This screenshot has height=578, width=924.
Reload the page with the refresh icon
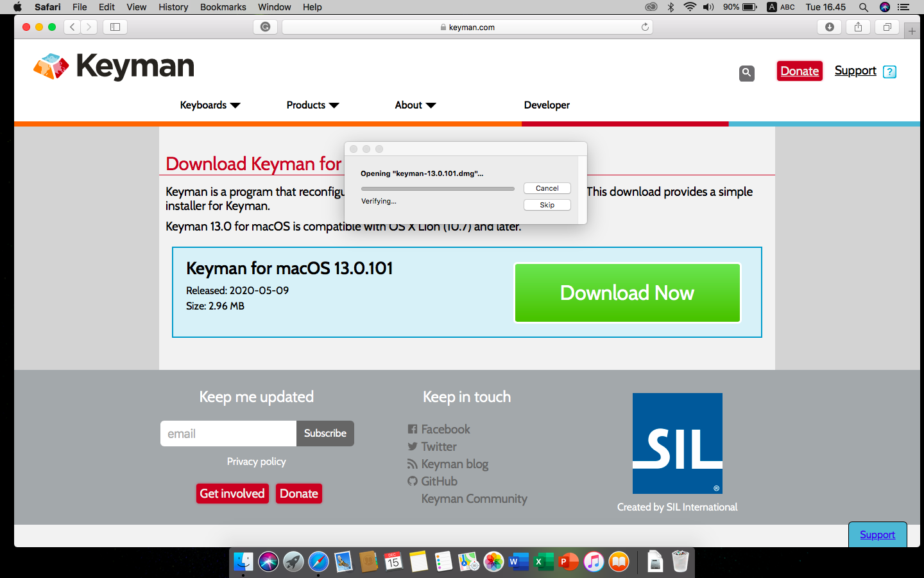(x=645, y=27)
